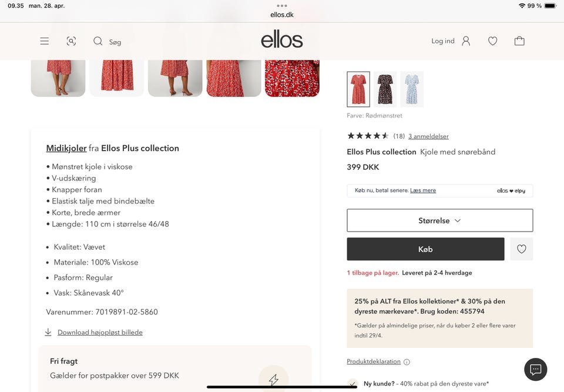Open the 3 anmeldelser reviews link
This screenshot has width=564, height=392.
[x=428, y=136]
